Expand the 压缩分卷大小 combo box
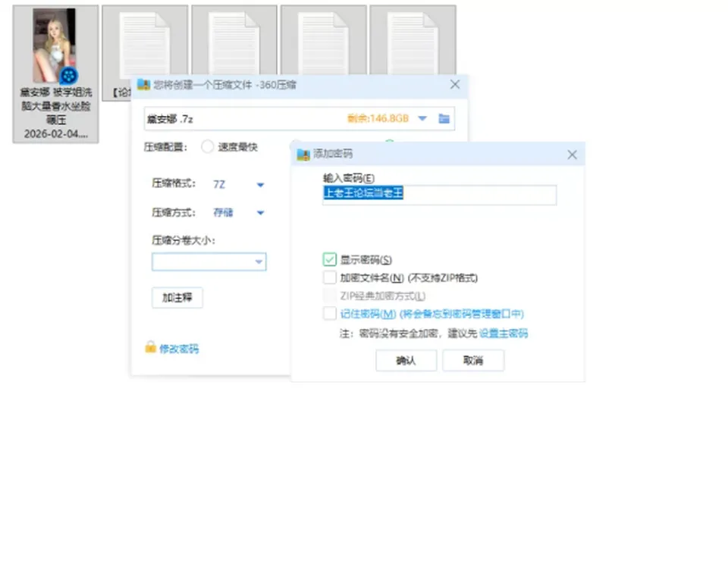The height and width of the screenshot is (582, 728). tap(259, 261)
